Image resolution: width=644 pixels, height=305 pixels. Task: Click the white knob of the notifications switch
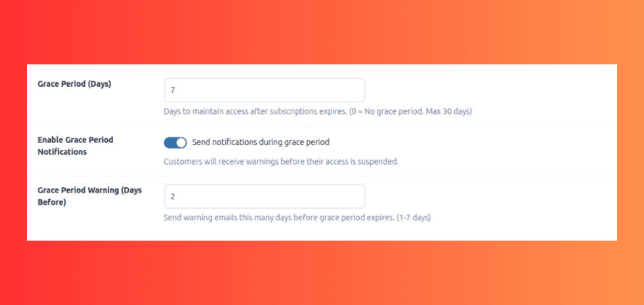tap(181, 142)
